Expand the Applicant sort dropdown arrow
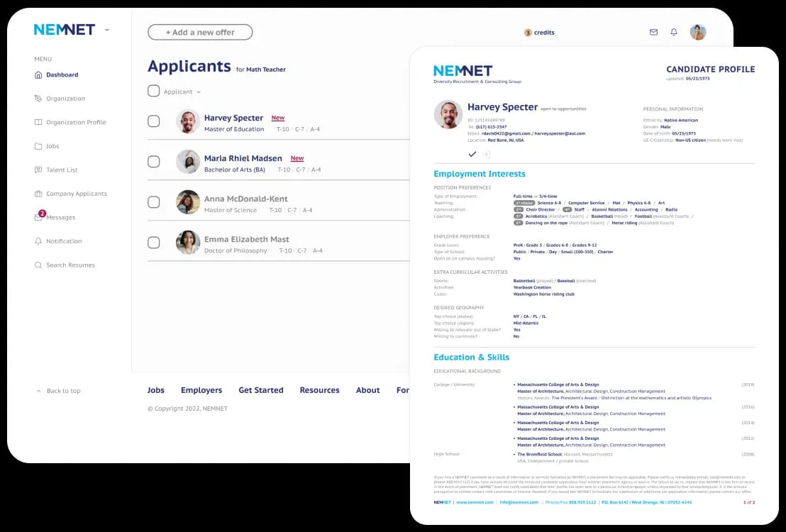The width and height of the screenshot is (786, 532). click(x=199, y=92)
